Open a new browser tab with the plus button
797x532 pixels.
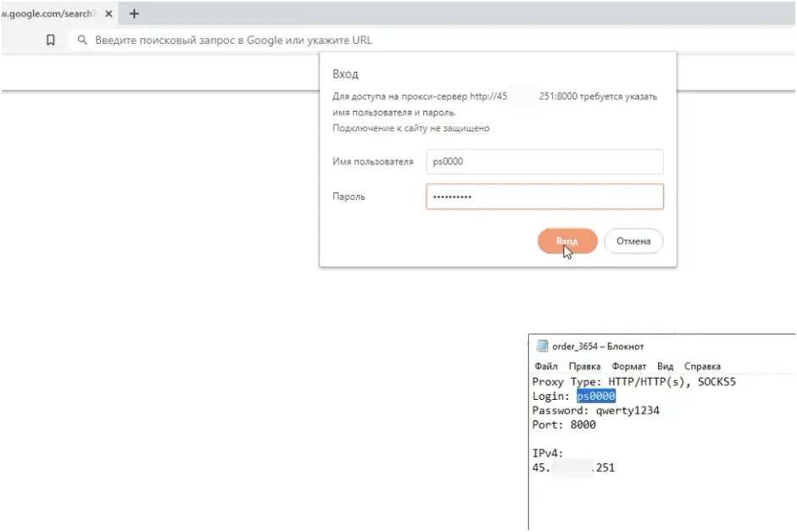coord(133,14)
